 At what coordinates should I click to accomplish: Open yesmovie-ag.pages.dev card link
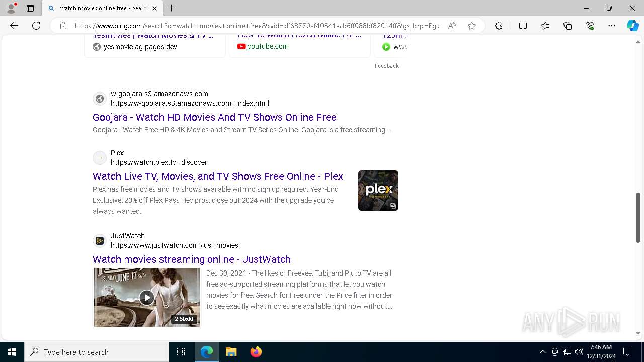[x=140, y=47]
